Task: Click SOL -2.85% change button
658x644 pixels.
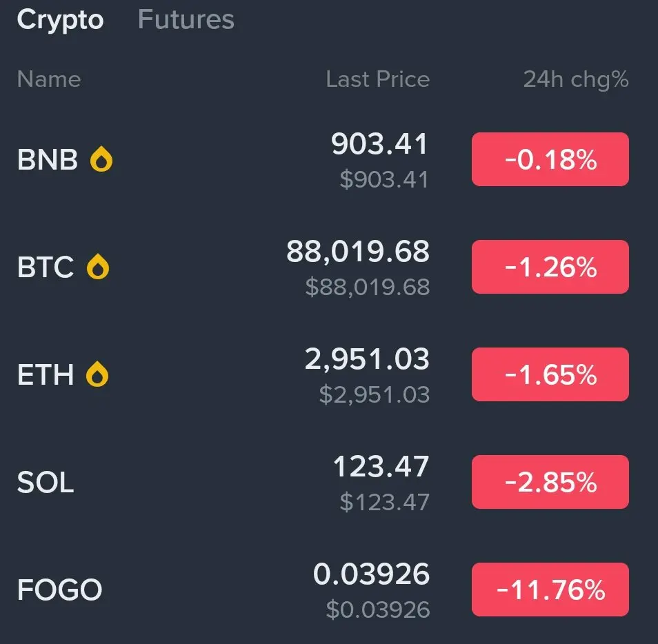Action: pyautogui.click(x=550, y=482)
